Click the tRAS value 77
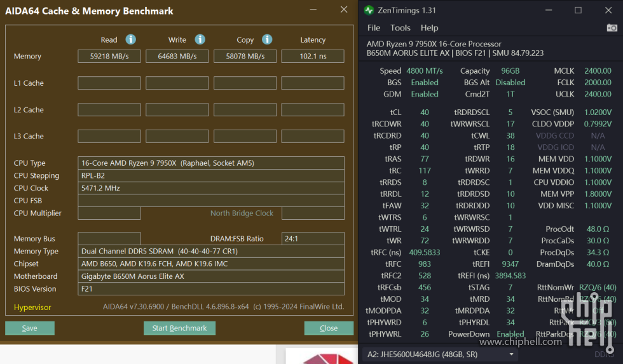The height and width of the screenshot is (364, 623). click(x=425, y=159)
